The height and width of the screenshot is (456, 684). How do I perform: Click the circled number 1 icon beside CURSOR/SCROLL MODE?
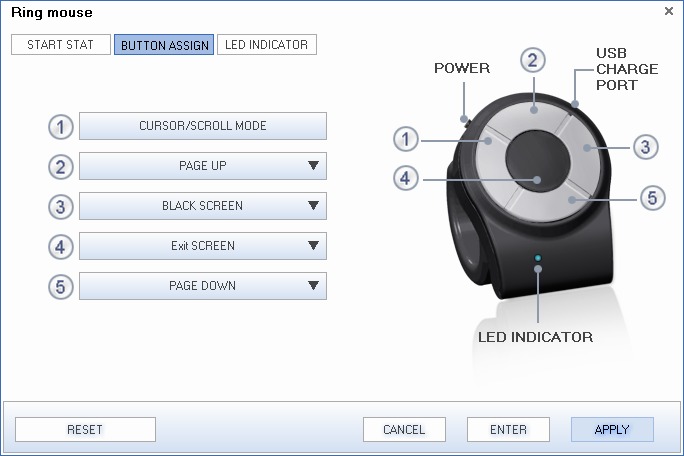point(60,127)
